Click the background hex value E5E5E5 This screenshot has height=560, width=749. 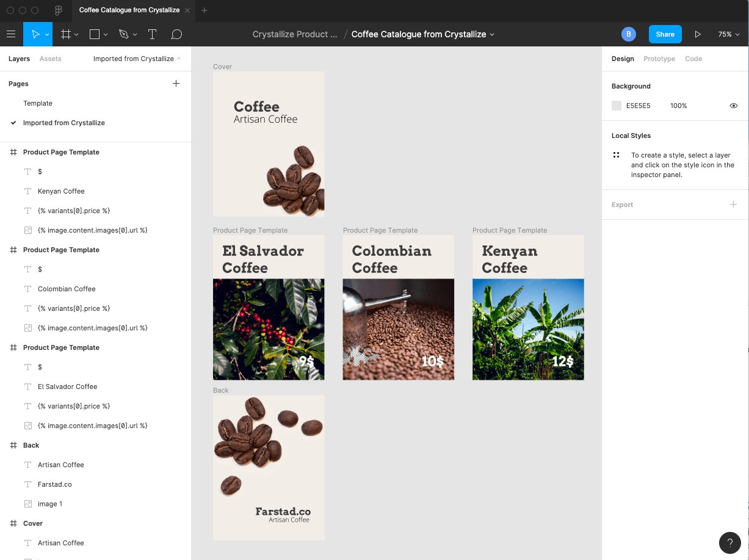[x=639, y=106]
